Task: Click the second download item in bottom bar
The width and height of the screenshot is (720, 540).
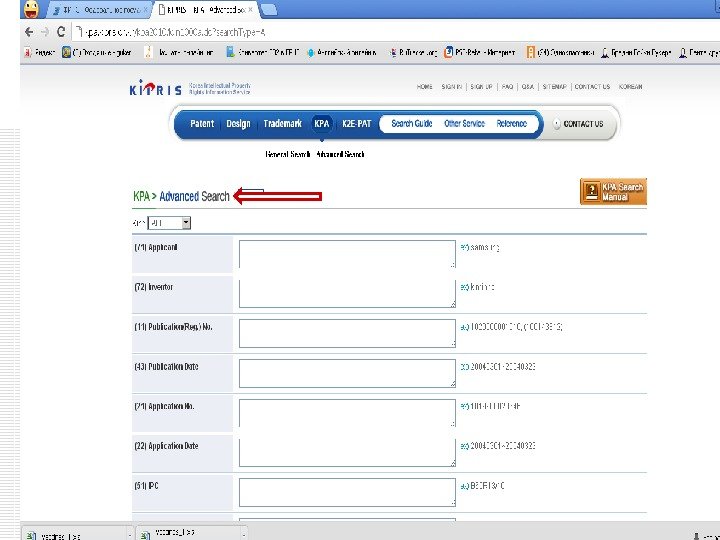Action: (x=188, y=533)
